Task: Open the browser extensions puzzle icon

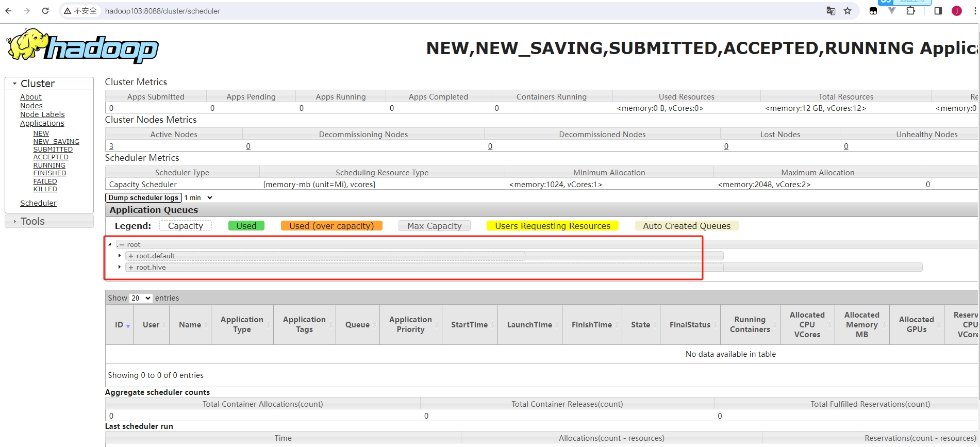Action: (x=911, y=11)
